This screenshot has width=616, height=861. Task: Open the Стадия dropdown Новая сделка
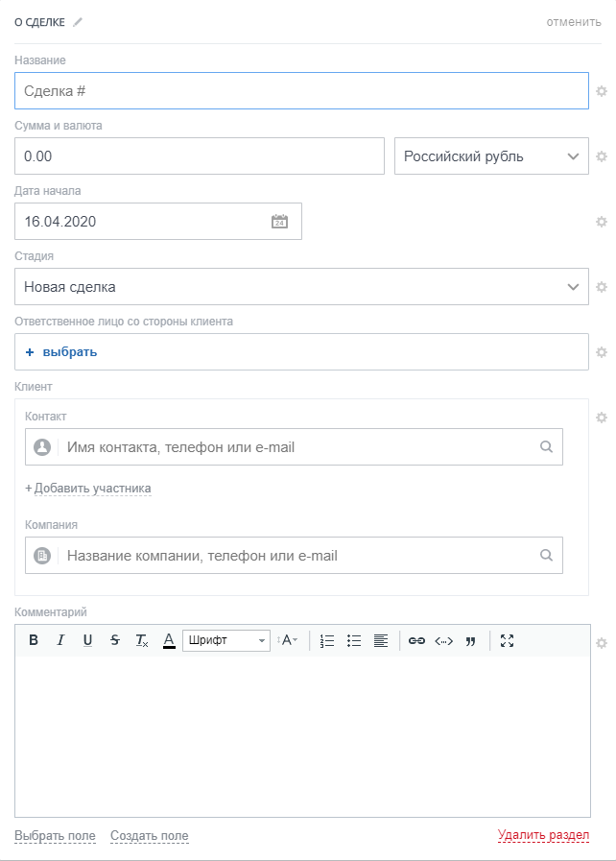[x=301, y=287]
